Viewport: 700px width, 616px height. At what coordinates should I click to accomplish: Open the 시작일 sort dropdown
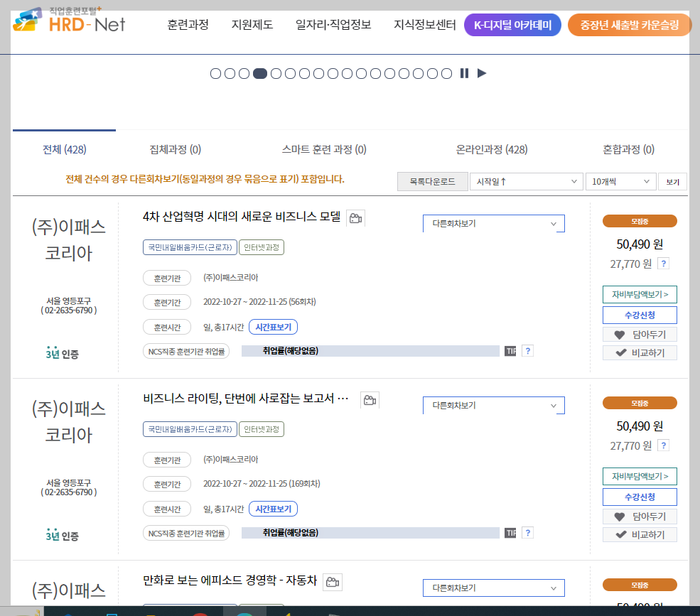tap(527, 182)
